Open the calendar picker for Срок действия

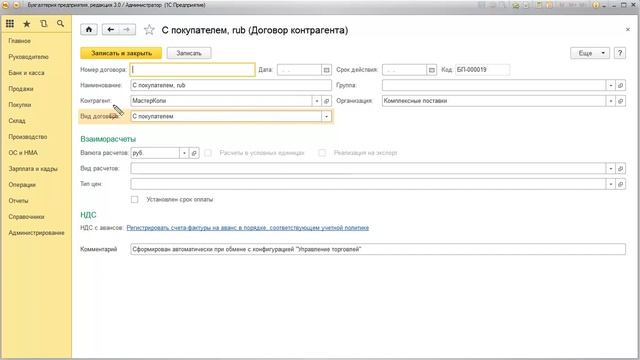point(432,70)
